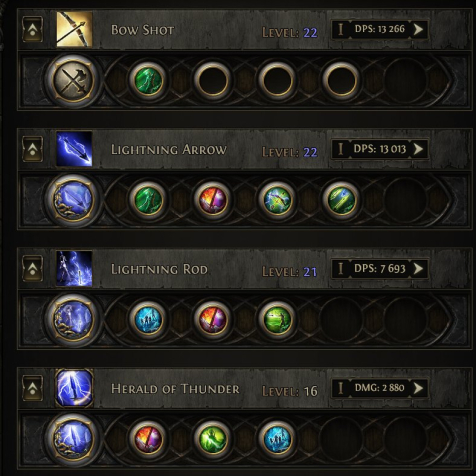This screenshot has height=476, width=476.
Task: Open Bow Shot DPS details arrow
Action: [419, 29]
